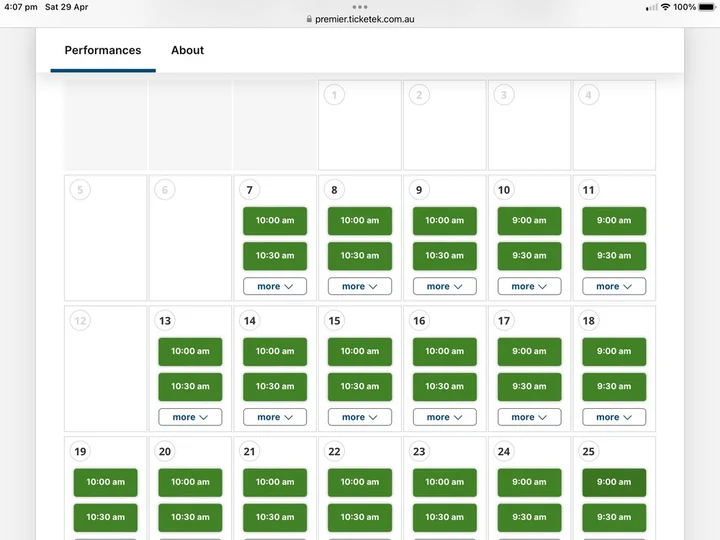Select 10:30 am on day 22
The width and height of the screenshot is (720, 540).
pos(360,518)
